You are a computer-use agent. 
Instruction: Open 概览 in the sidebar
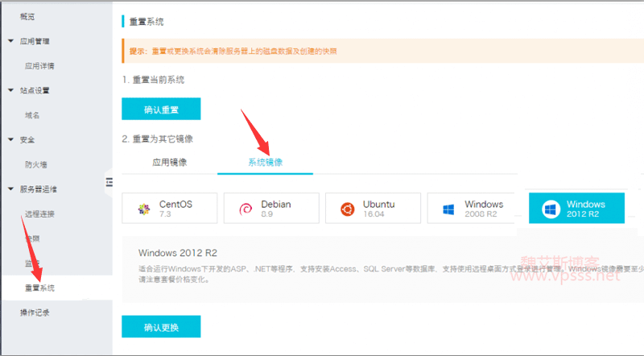tap(27, 16)
